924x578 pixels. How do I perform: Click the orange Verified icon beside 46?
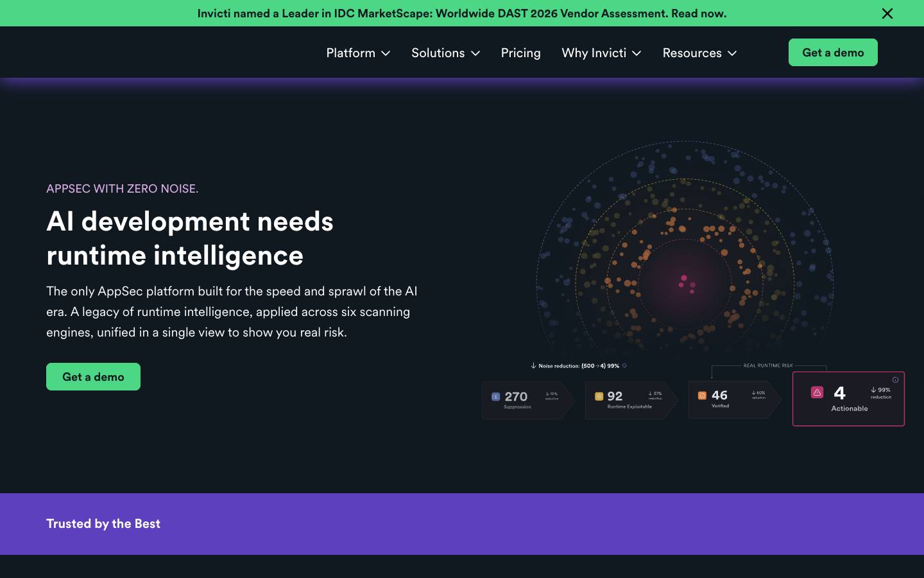point(702,396)
